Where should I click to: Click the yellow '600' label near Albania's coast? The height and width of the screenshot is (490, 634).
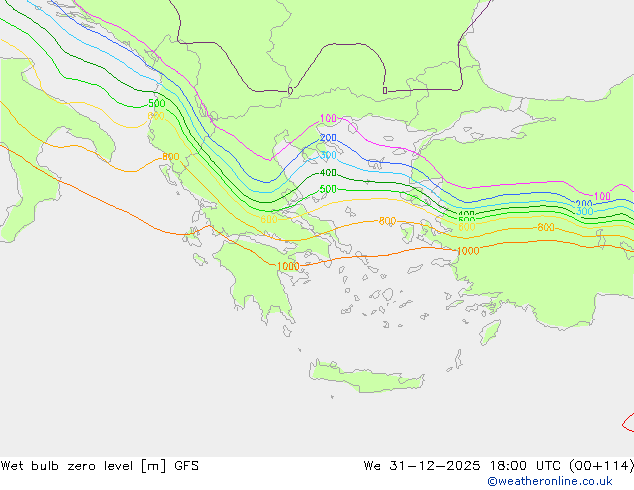(x=156, y=116)
